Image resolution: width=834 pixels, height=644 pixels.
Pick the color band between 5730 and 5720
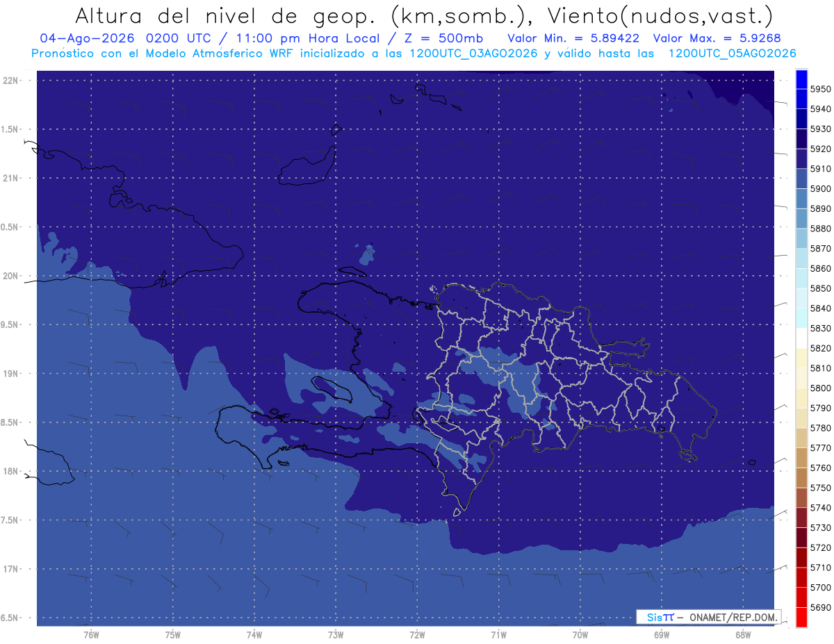tap(801, 538)
